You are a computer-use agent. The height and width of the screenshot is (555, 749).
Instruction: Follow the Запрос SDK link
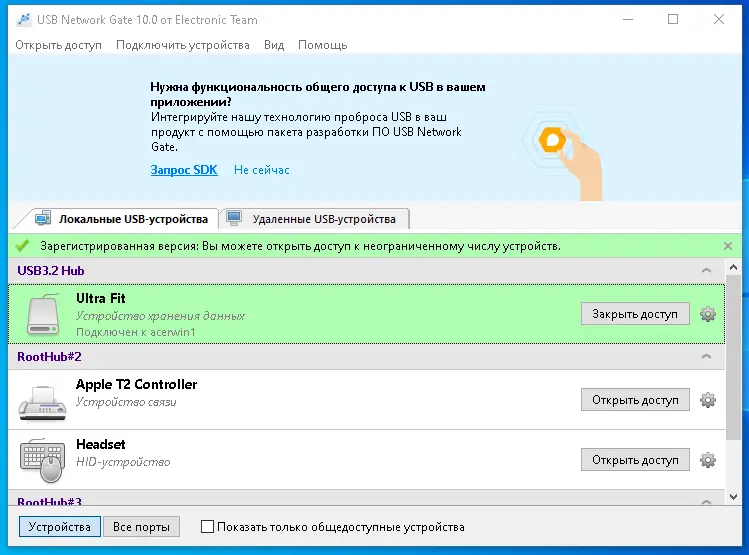[x=184, y=170]
